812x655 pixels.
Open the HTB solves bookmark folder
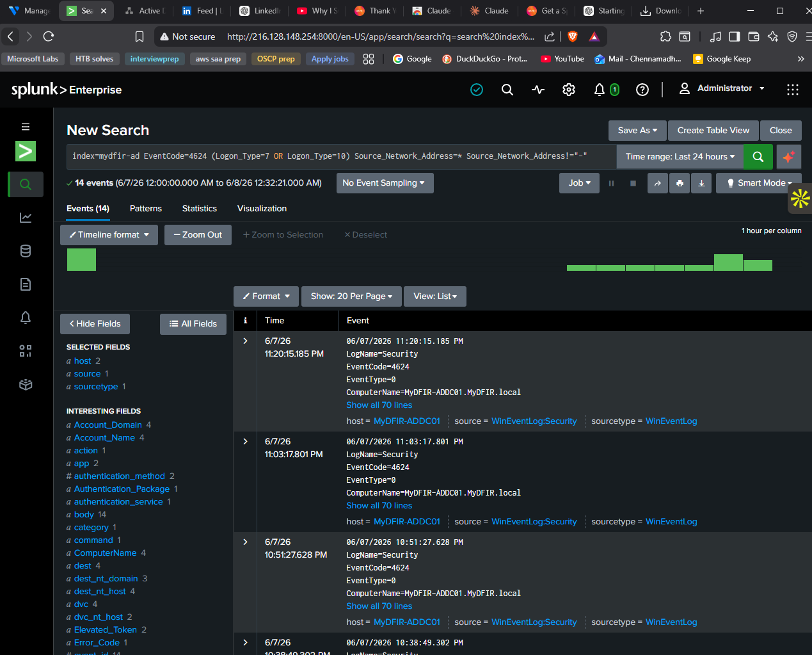pyautogui.click(x=94, y=59)
